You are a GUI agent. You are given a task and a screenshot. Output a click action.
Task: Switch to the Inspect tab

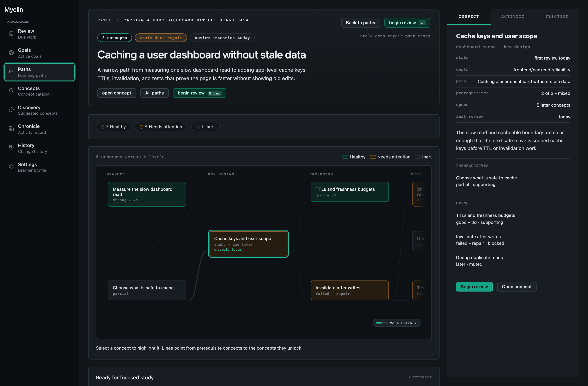pos(469,17)
